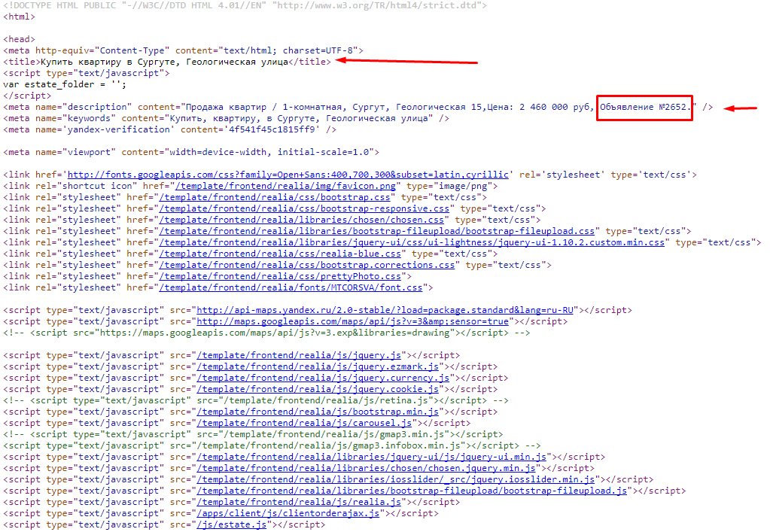
Task: Open bootstrap-responsive.css link
Action: (x=304, y=208)
